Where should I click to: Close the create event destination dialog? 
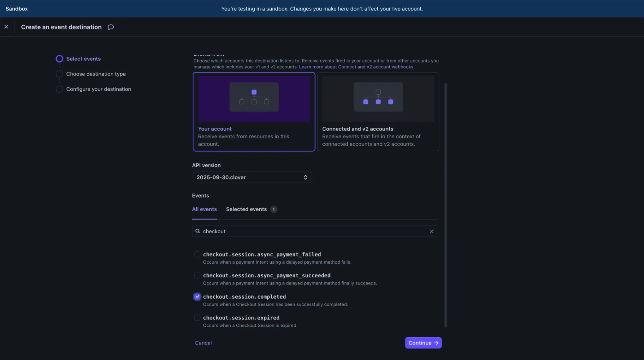click(x=6, y=27)
